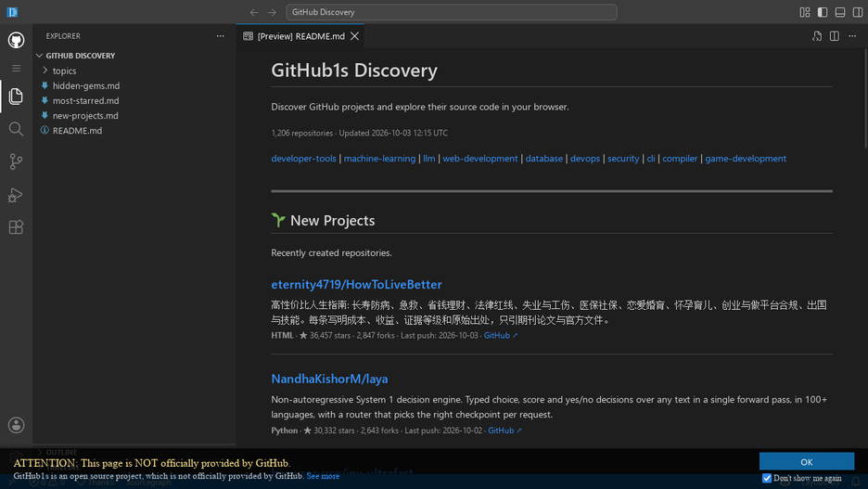Toggle the Primary Side Bar icon
868x489 pixels.
(x=823, y=12)
